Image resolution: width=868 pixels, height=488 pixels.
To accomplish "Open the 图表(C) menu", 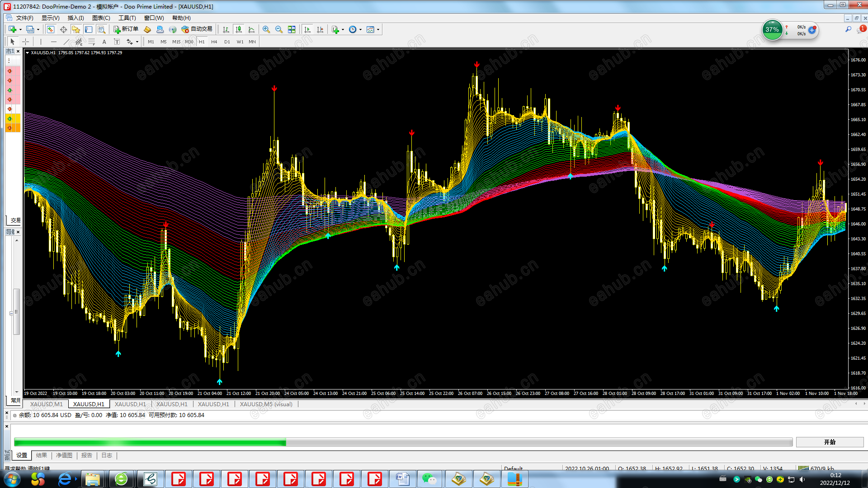I will coord(101,18).
